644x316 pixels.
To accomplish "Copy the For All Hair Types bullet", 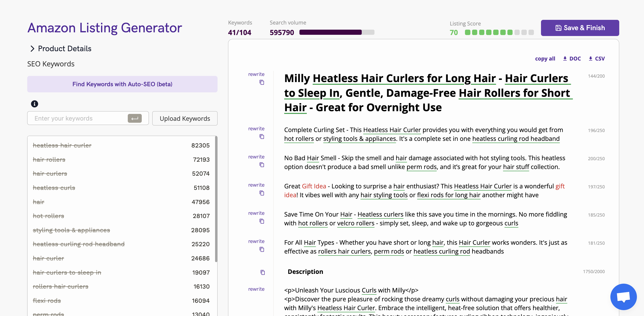I will click(261, 250).
